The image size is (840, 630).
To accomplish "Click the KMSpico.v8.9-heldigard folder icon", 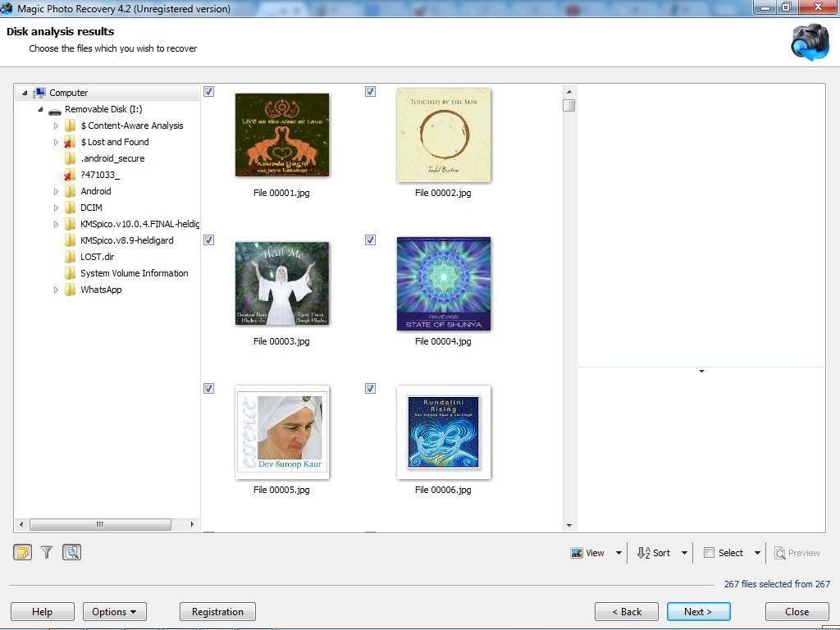I will click(70, 240).
